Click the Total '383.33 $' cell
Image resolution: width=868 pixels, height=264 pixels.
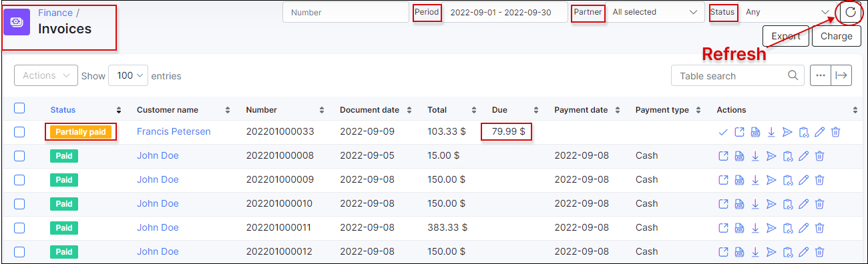click(447, 228)
